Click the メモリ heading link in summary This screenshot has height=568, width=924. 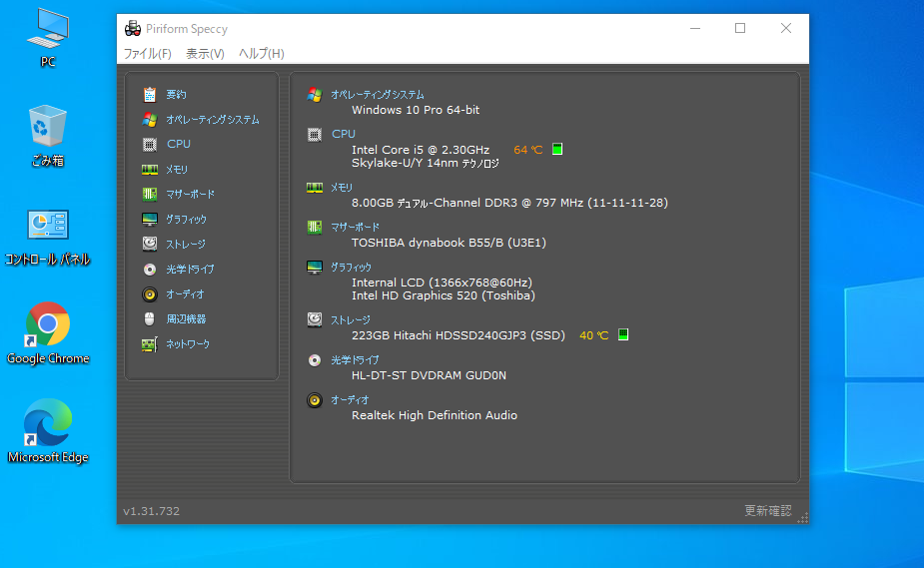coord(342,188)
